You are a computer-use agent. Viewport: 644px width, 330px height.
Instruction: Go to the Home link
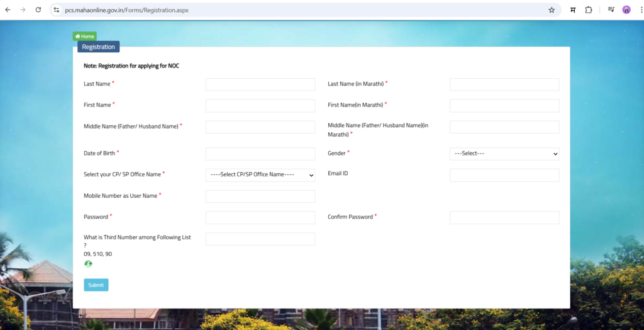coord(85,37)
